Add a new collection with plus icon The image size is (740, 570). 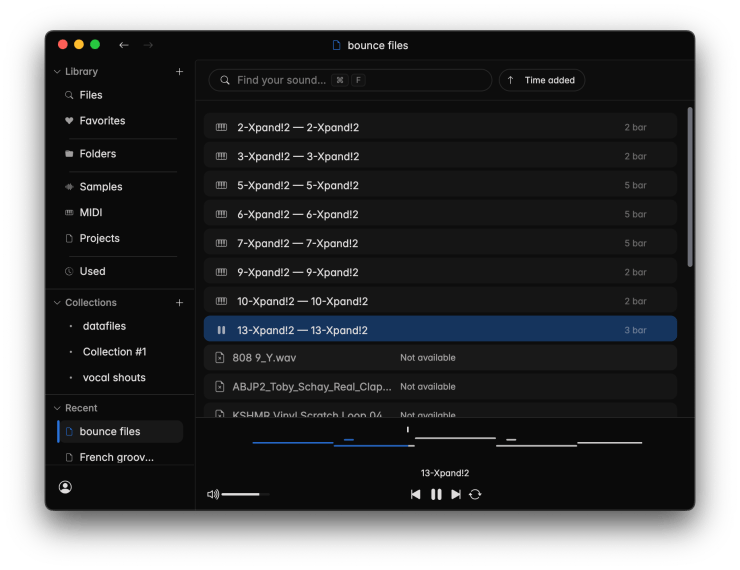pyautogui.click(x=179, y=302)
